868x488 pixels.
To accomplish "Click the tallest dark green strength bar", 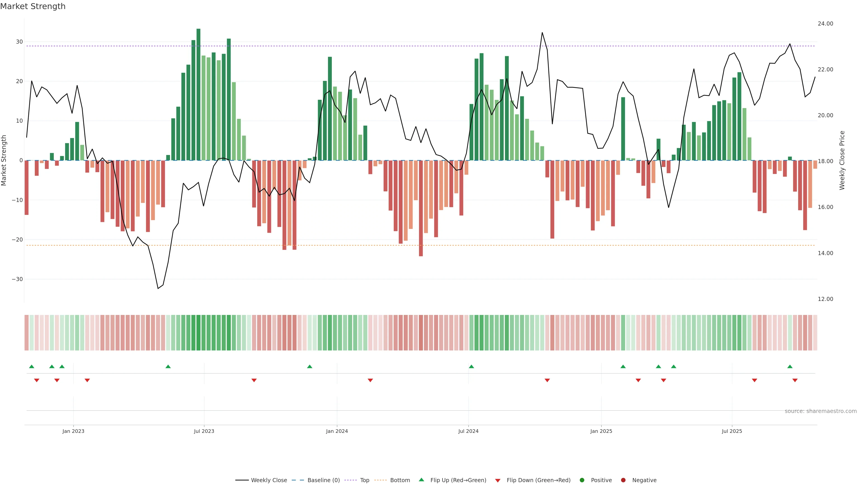I will click(x=198, y=94).
